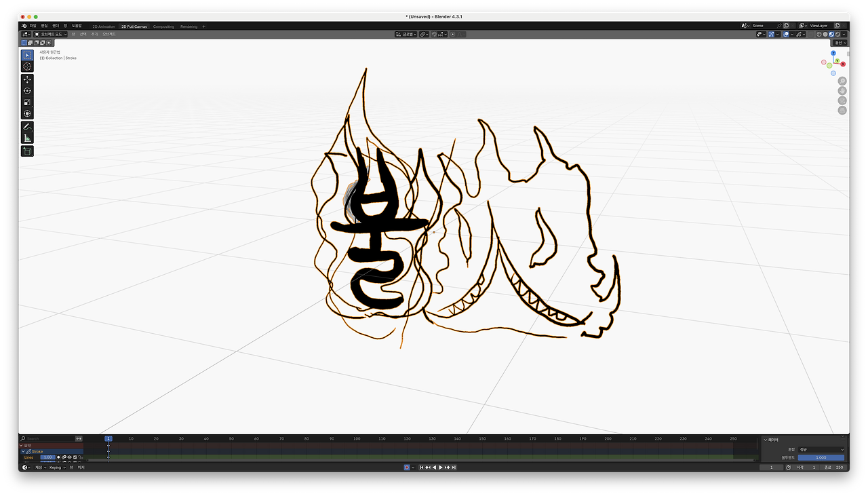
Task: Open the 옵션 options dropdown
Action: tap(840, 43)
